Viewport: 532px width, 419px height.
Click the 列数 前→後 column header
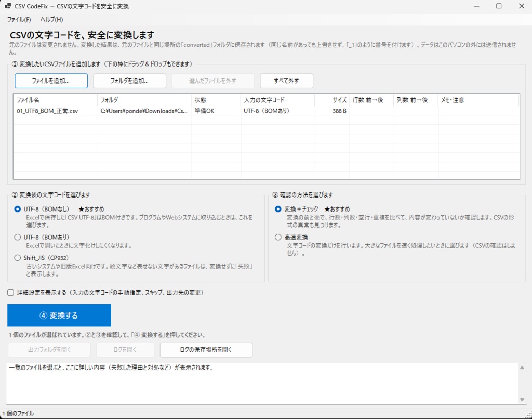click(x=416, y=100)
